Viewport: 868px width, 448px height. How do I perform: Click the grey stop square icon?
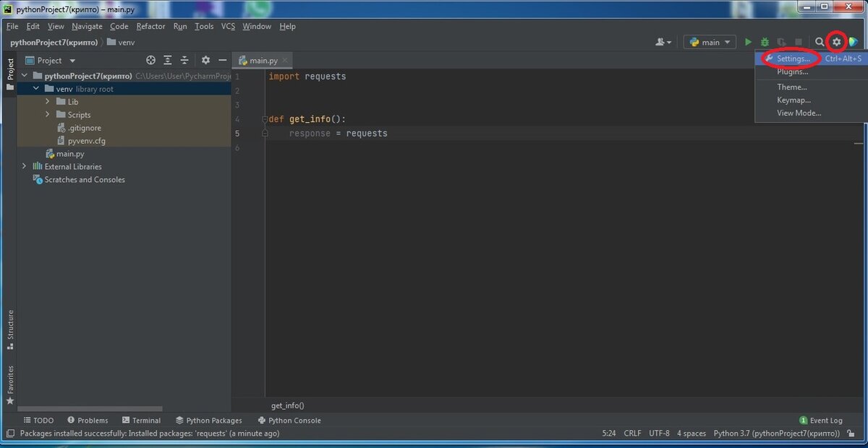click(798, 43)
